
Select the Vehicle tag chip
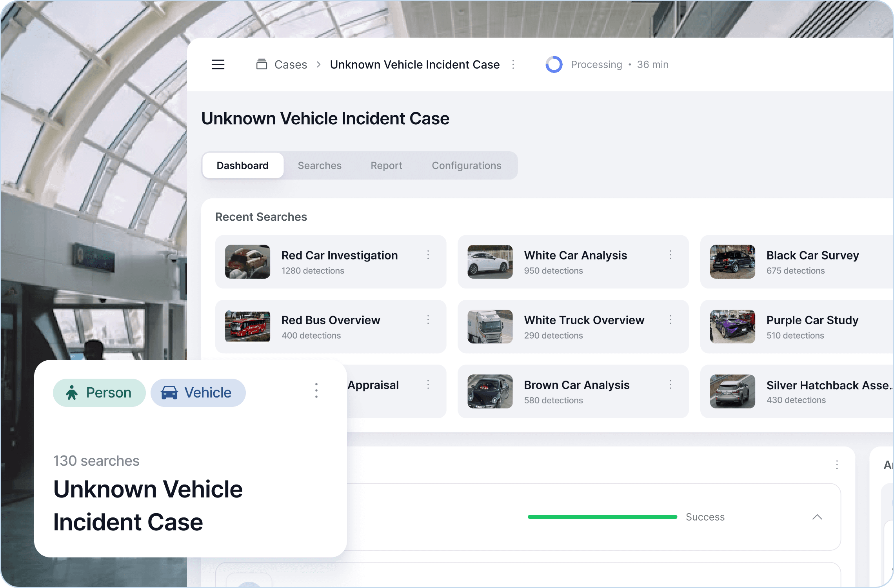coord(198,393)
